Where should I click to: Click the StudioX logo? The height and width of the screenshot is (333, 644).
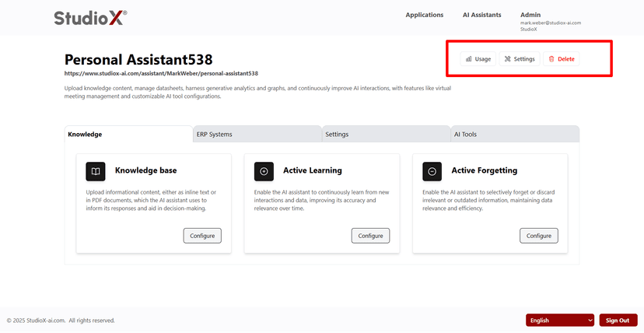click(90, 18)
